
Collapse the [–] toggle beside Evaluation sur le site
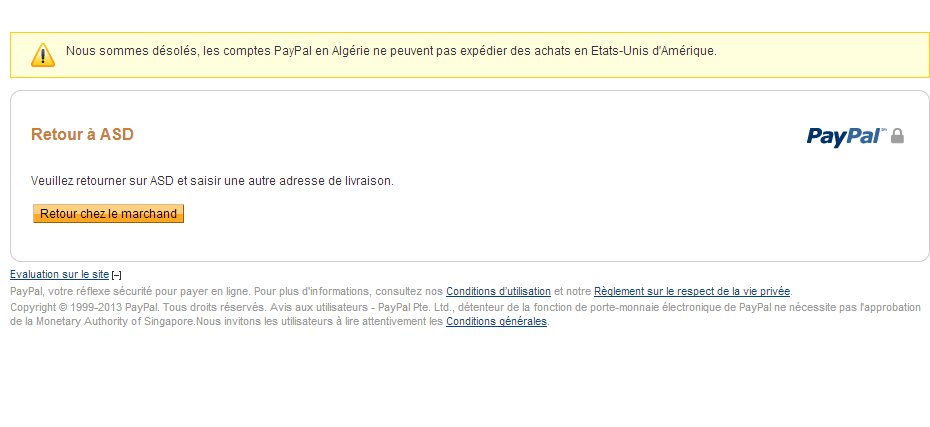[x=117, y=275]
